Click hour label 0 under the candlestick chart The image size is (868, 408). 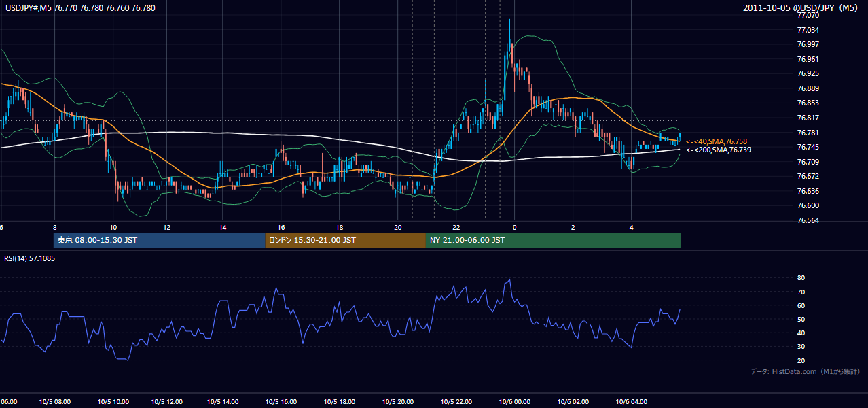coord(514,226)
